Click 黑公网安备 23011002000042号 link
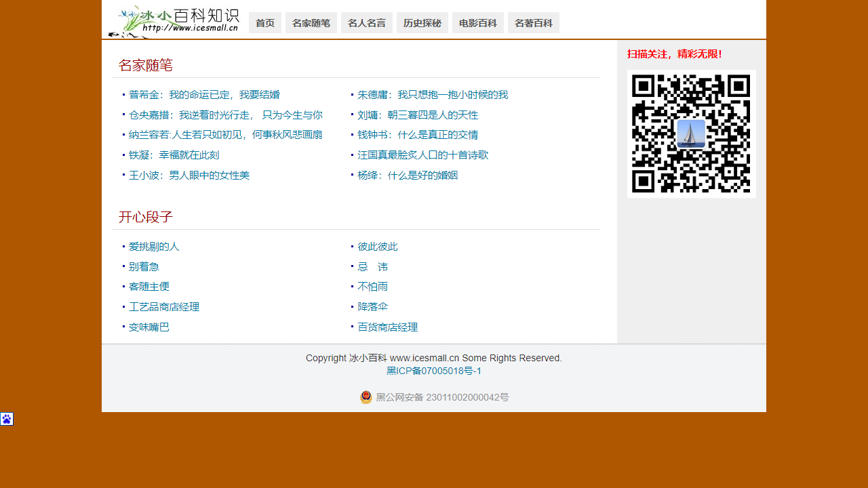Screen dimensions: 868x488 tap(442, 397)
